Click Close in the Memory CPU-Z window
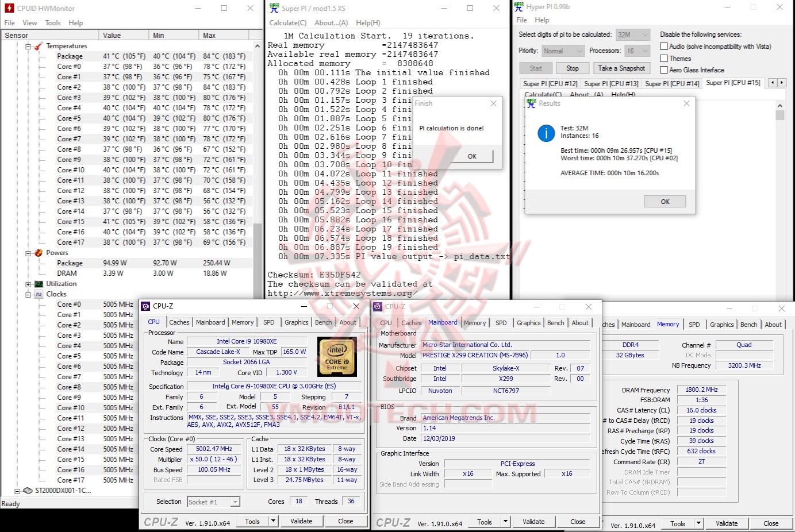 (x=771, y=523)
